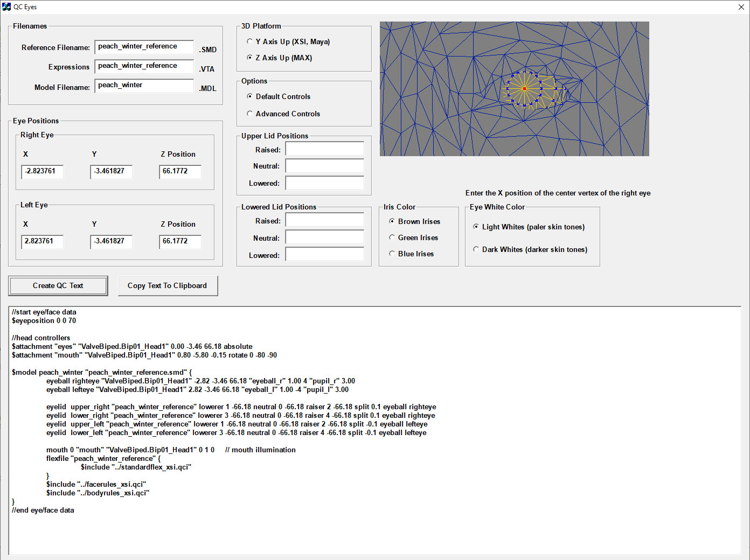Click the Model Filename text box
Screen dimensions: 750x560
144,86
